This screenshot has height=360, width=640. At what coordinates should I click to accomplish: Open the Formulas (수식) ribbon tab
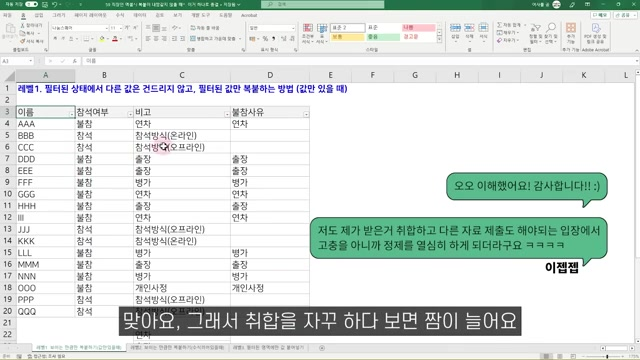(x=120, y=15)
